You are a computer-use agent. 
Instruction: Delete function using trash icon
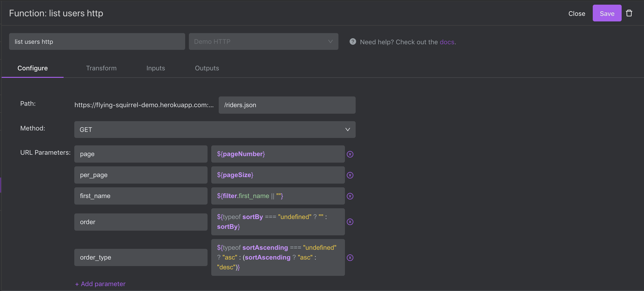(629, 13)
